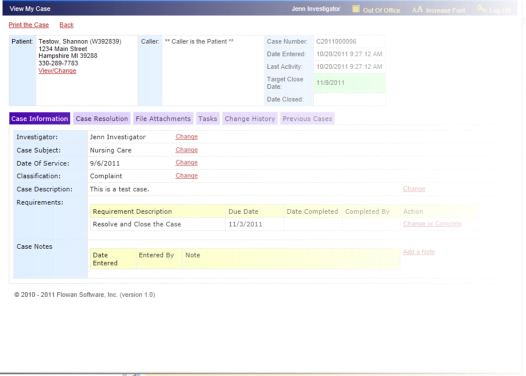This screenshot has width=526, height=376.
Task: Open View/Change patient details link
Action: (x=57, y=71)
